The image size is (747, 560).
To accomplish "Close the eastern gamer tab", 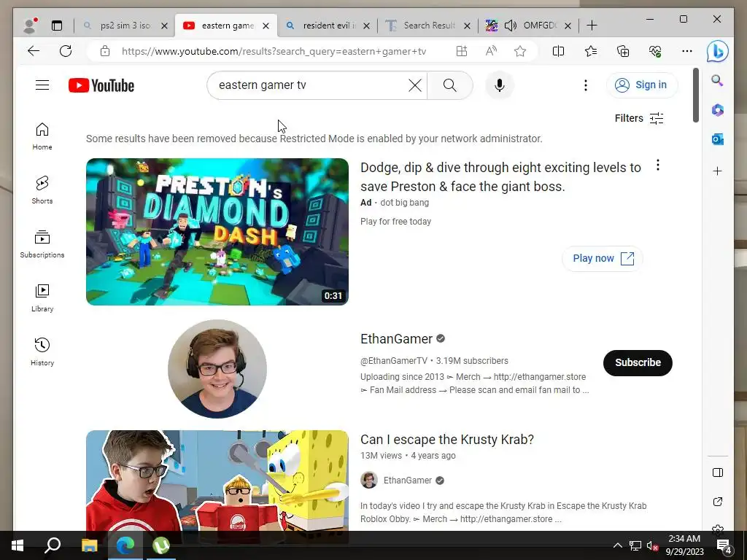I will 266,26.
